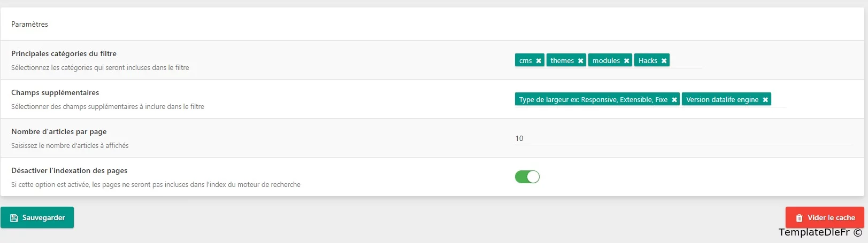Delete the modules tag with its X
Screen dimensions: 868x243
(626, 61)
